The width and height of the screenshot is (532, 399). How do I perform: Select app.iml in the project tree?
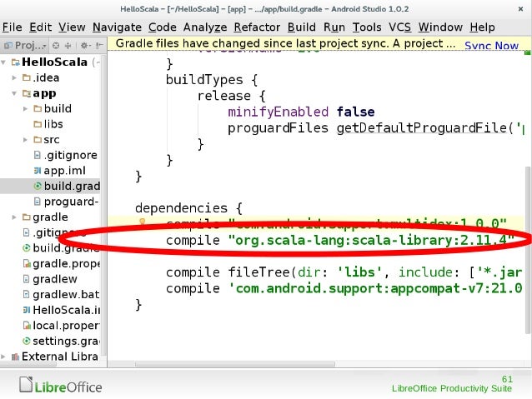pyautogui.click(x=64, y=171)
